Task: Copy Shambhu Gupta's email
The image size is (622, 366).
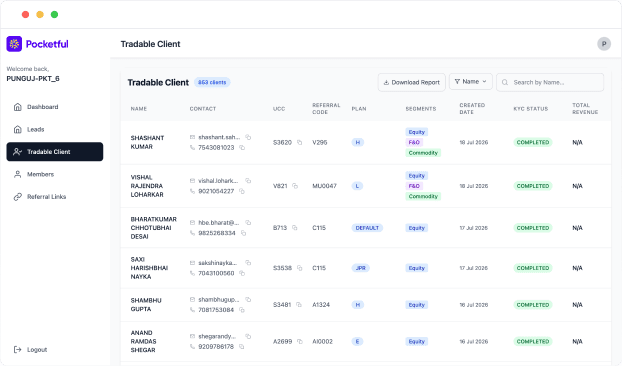Action: pos(248,299)
